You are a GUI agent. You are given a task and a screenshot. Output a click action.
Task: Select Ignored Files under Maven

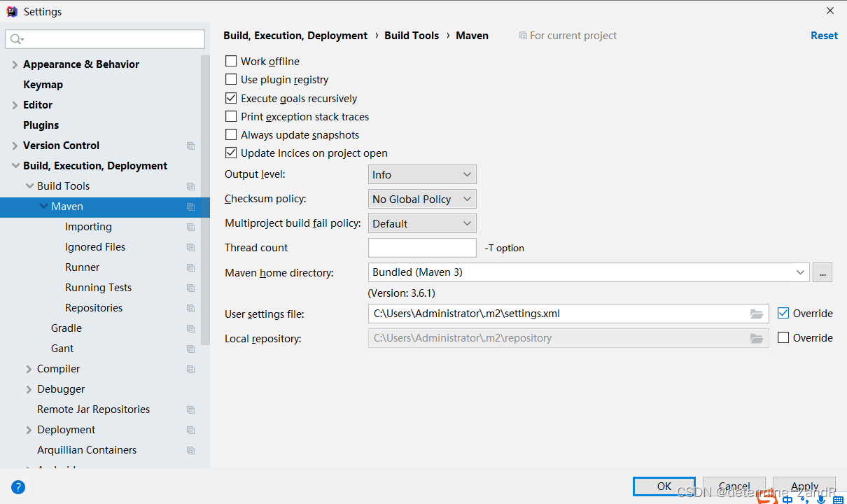(x=95, y=247)
